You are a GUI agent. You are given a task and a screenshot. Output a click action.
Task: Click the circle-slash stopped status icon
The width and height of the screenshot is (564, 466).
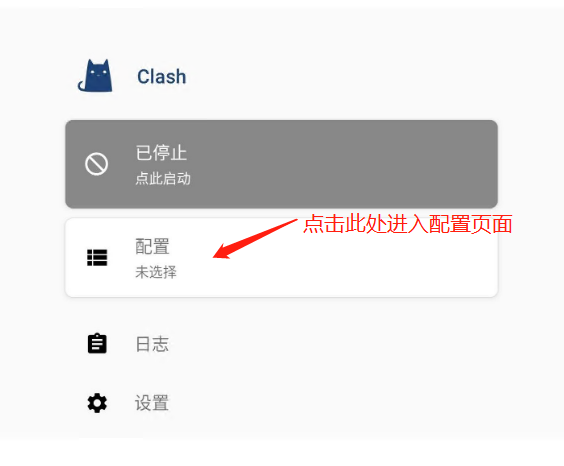click(96, 164)
